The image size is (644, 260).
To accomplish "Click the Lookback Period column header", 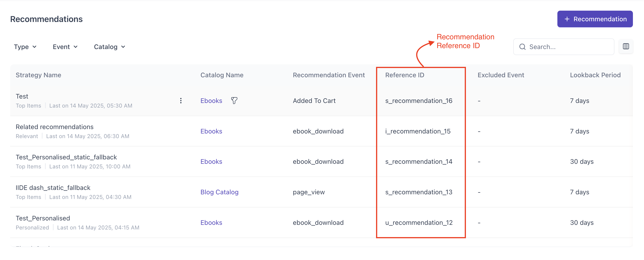I will click(x=595, y=75).
